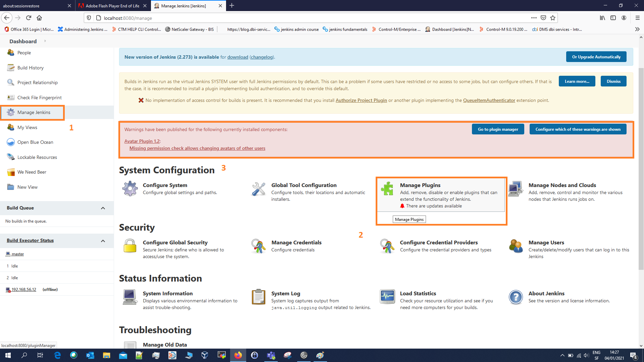The width and height of the screenshot is (644, 362).
Task: Open People from the sidebar
Action: click(x=24, y=53)
